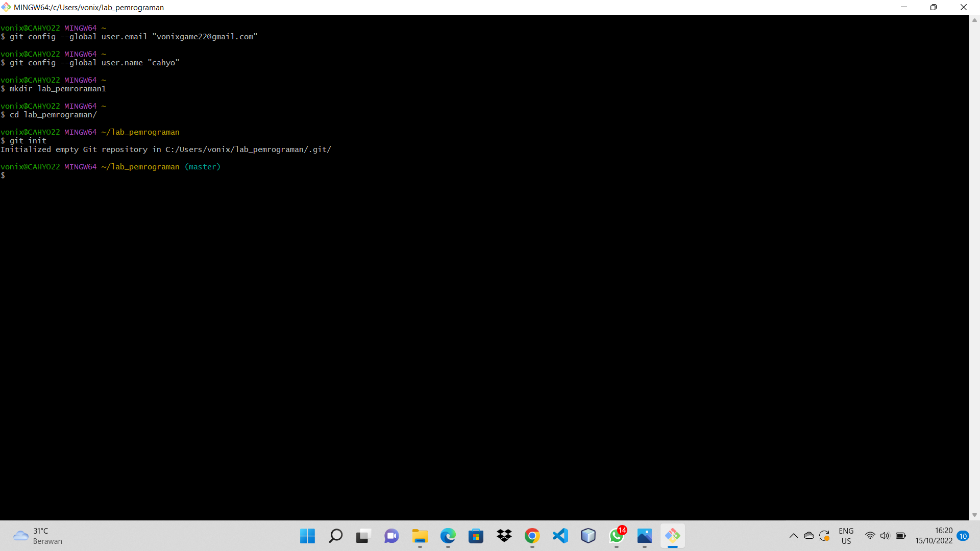The height and width of the screenshot is (551, 980).
Task: Open the Photos app
Action: [644, 536]
